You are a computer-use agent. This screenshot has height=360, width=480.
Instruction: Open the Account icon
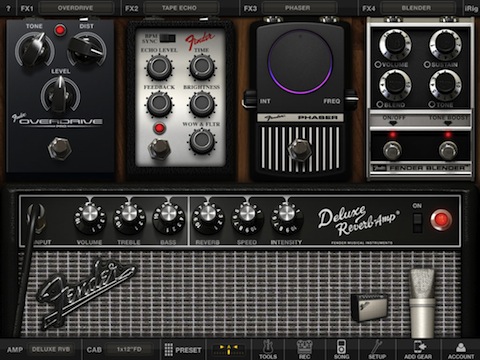[x=461, y=349]
